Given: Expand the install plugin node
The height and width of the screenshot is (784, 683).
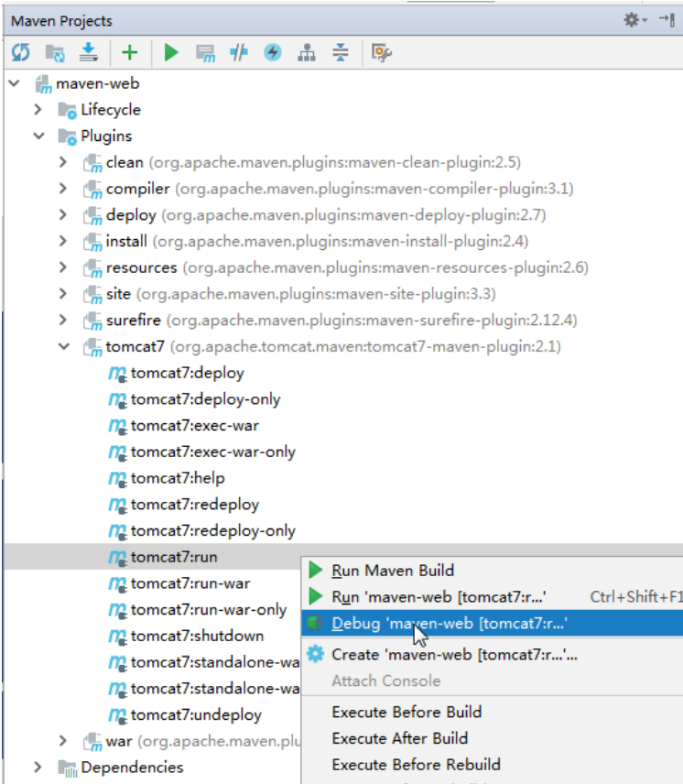Looking at the screenshot, I should (63, 241).
